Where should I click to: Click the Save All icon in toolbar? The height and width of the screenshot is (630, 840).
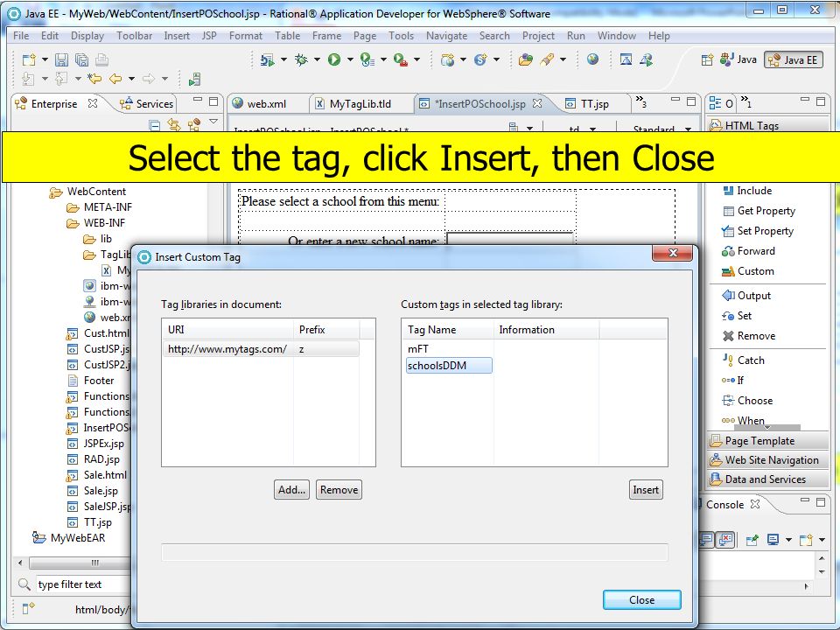pos(82,59)
